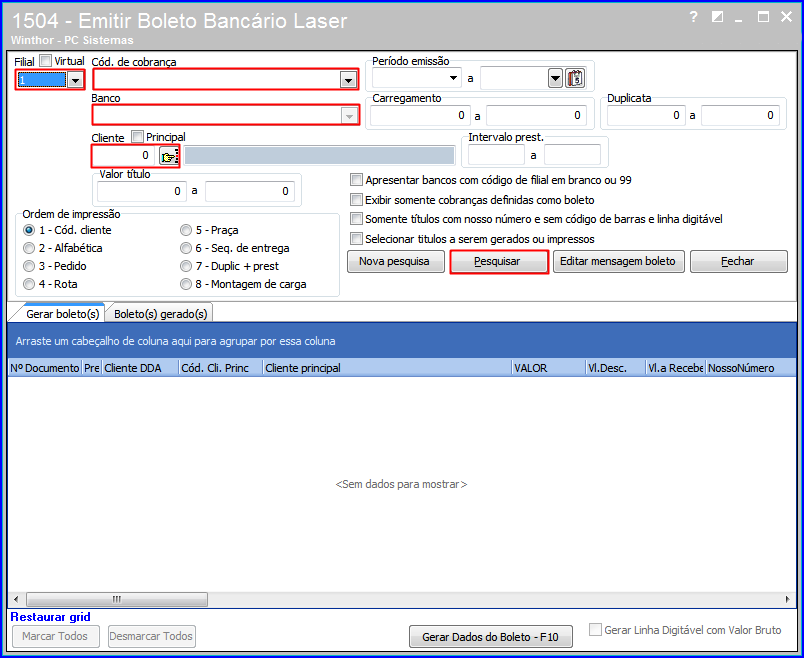Screen dimensions: 804x658
Task: Toggle the Principal checkbox next to Cliente
Action: tap(137, 137)
